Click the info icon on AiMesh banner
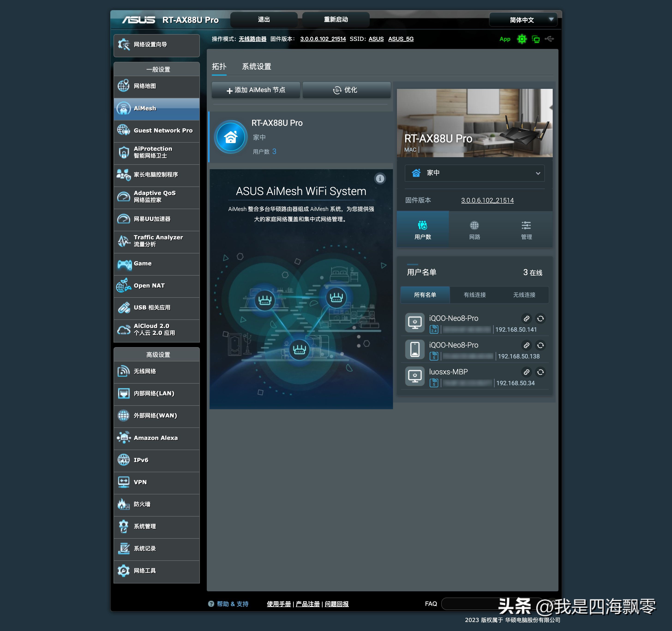Image resolution: width=672 pixels, height=631 pixels. tap(380, 179)
